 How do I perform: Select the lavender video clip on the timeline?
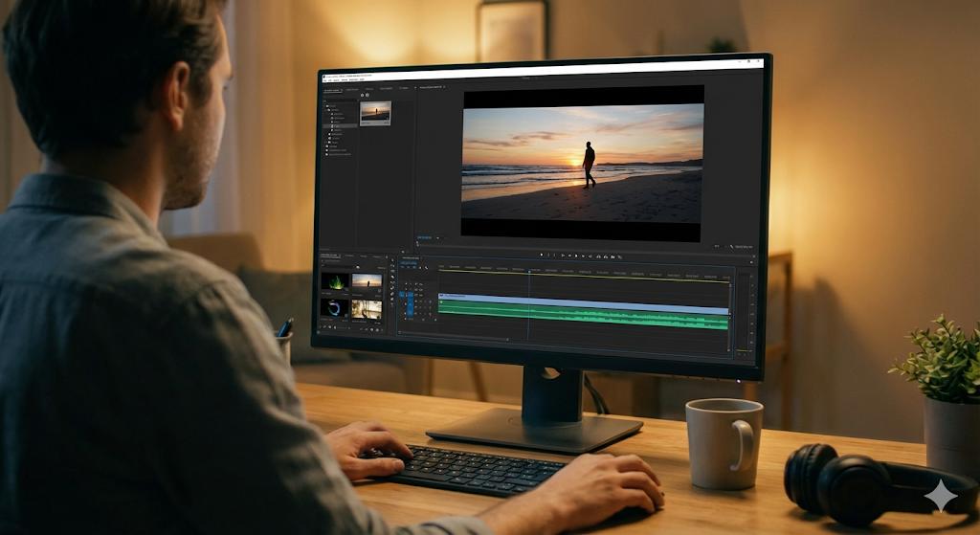(x=582, y=299)
